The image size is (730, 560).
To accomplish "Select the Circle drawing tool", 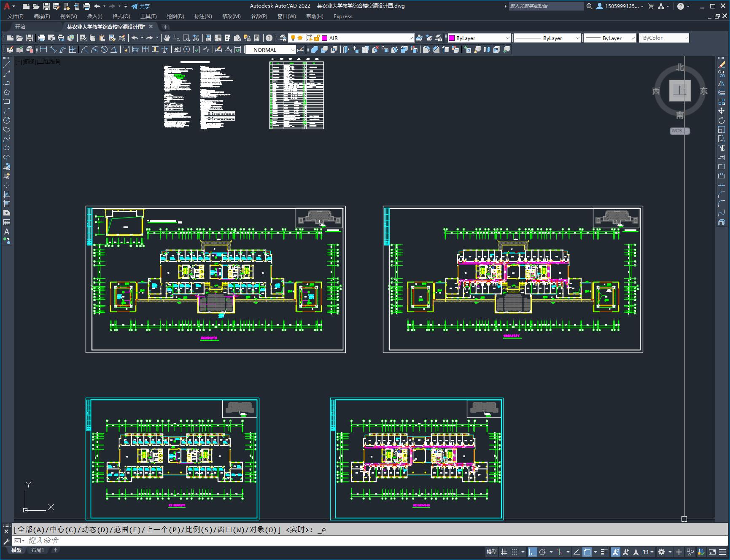I will coord(7,120).
